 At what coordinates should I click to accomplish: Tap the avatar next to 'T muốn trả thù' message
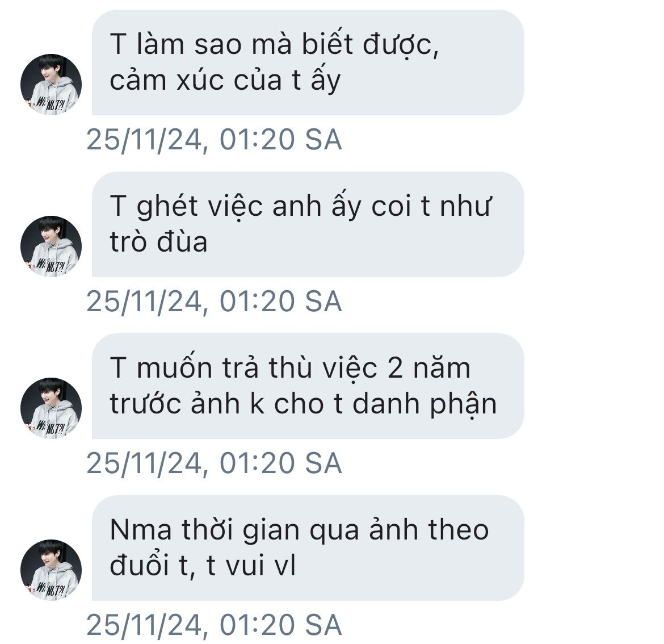51,408
